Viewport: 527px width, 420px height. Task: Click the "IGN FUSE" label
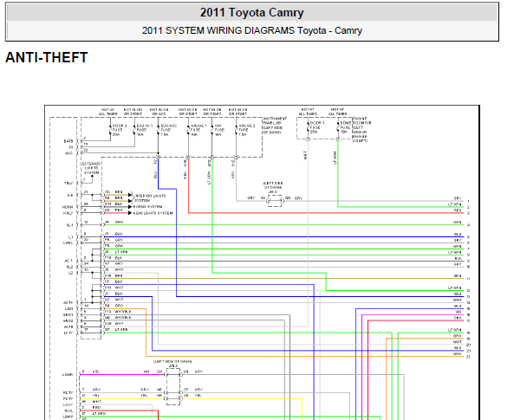[x=218, y=128]
